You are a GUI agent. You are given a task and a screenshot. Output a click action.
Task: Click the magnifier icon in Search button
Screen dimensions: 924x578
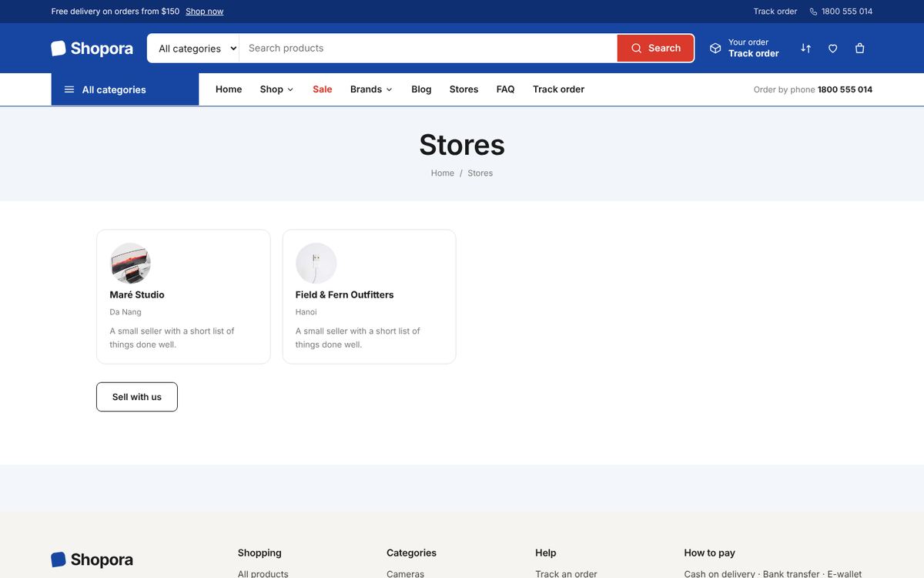(x=636, y=48)
